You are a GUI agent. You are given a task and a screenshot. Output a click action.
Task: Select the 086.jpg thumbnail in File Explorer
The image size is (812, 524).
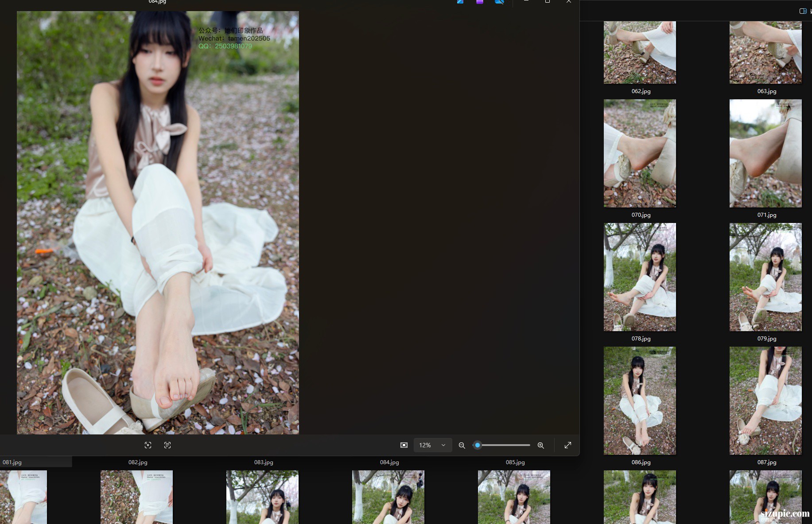pyautogui.click(x=640, y=401)
